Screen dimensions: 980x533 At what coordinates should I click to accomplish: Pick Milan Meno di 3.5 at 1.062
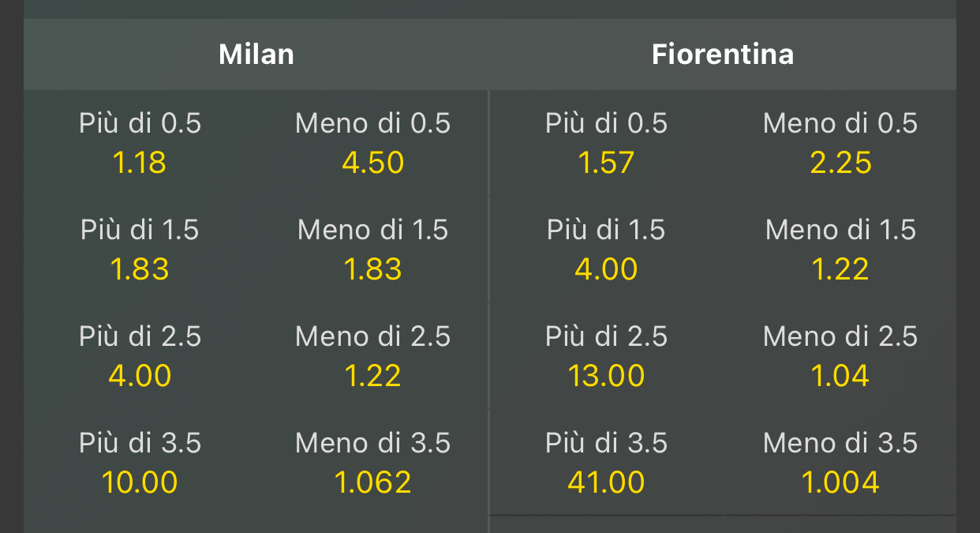(372, 463)
